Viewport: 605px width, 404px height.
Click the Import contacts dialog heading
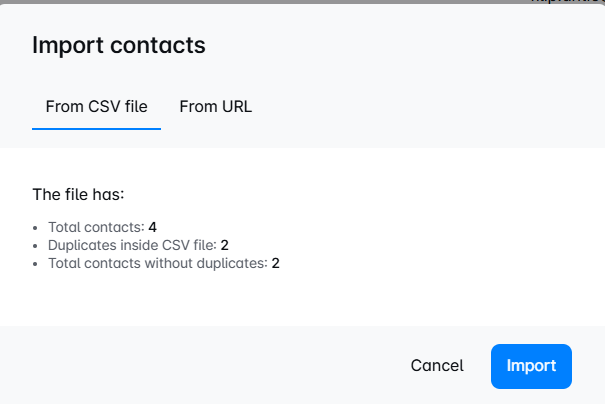coord(119,45)
